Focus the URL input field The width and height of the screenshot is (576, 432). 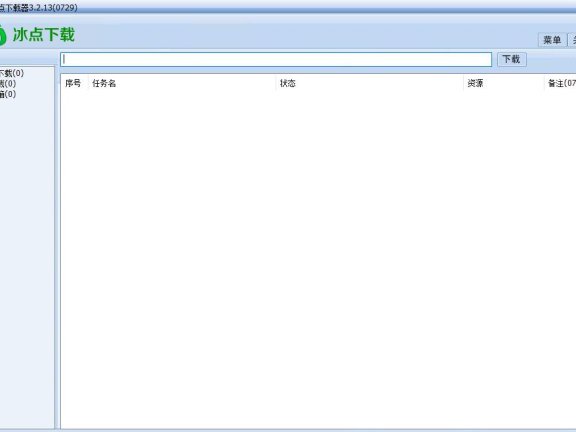(x=276, y=59)
